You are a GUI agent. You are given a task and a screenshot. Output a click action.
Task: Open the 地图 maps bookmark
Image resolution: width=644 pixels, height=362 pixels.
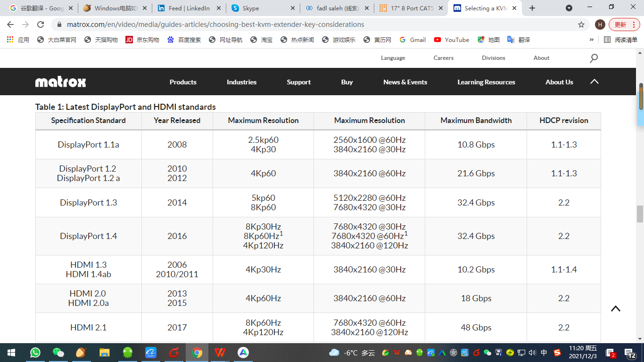click(x=488, y=40)
